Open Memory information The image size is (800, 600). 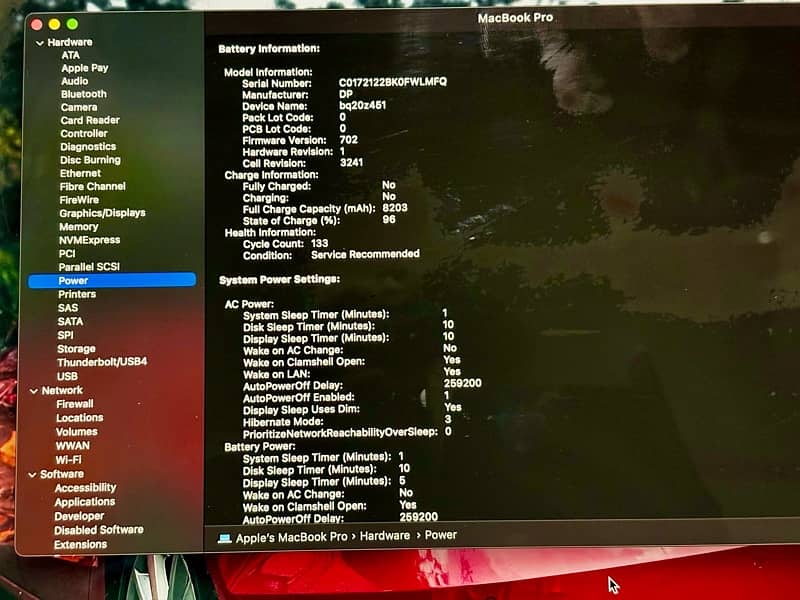coord(79,227)
